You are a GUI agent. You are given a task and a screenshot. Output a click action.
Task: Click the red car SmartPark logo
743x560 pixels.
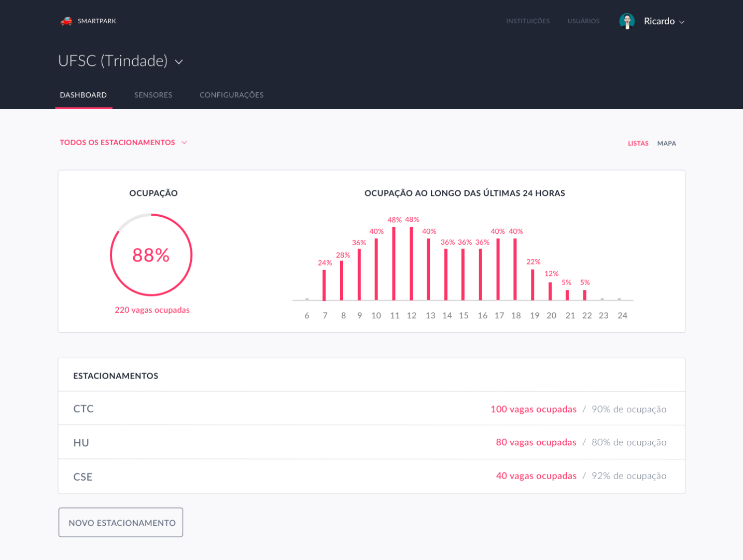pos(66,21)
